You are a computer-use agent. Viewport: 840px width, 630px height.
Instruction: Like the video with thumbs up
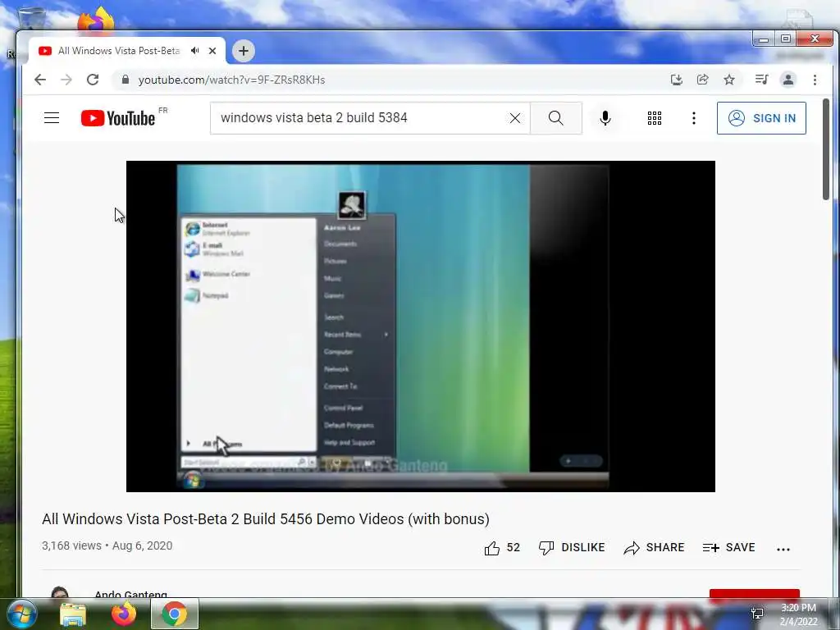coord(502,547)
